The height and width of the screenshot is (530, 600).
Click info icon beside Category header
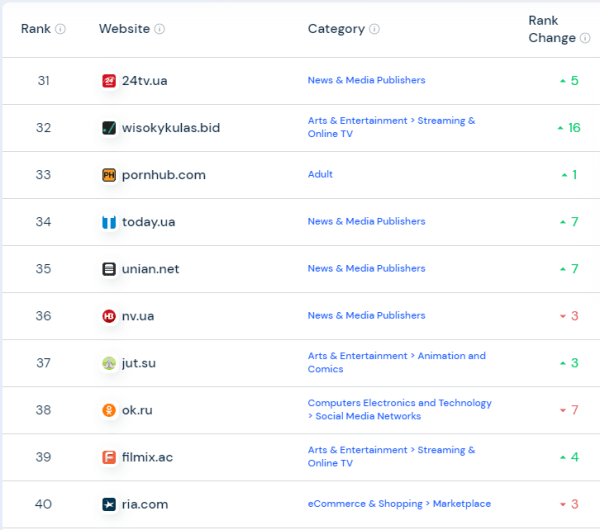(x=374, y=29)
